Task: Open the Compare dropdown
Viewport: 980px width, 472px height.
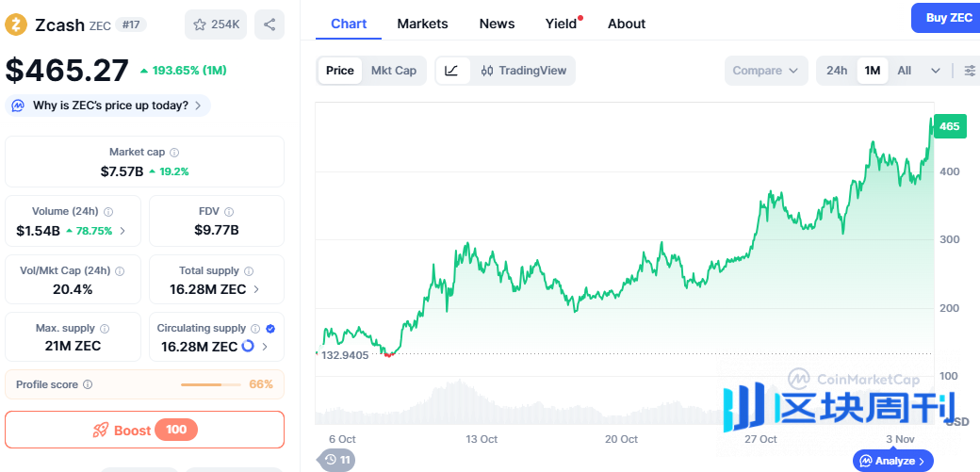Action: pos(766,71)
